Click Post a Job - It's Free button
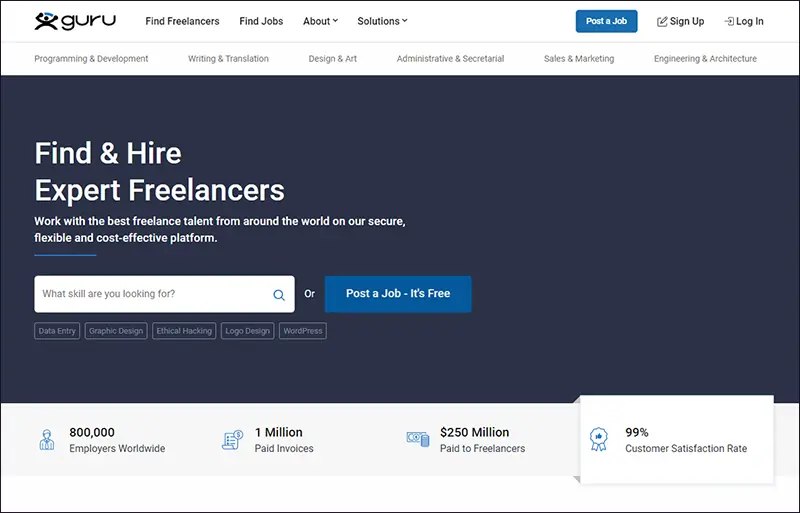The width and height of the screenshot is (800, 513). (x=398, y=294)
